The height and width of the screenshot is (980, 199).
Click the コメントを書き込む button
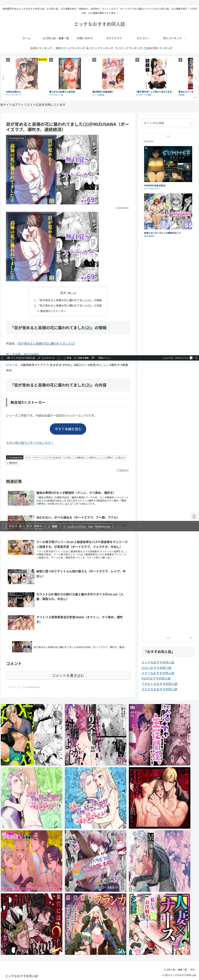pos(68,675)
